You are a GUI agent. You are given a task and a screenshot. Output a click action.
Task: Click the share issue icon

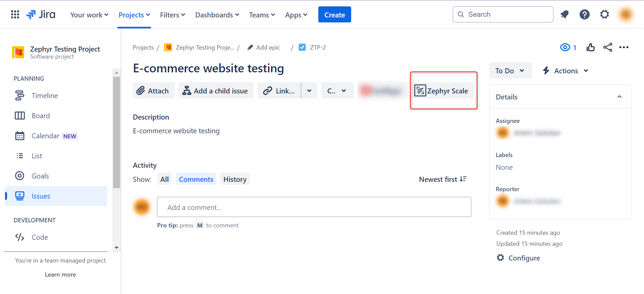[x=607, y=48]
